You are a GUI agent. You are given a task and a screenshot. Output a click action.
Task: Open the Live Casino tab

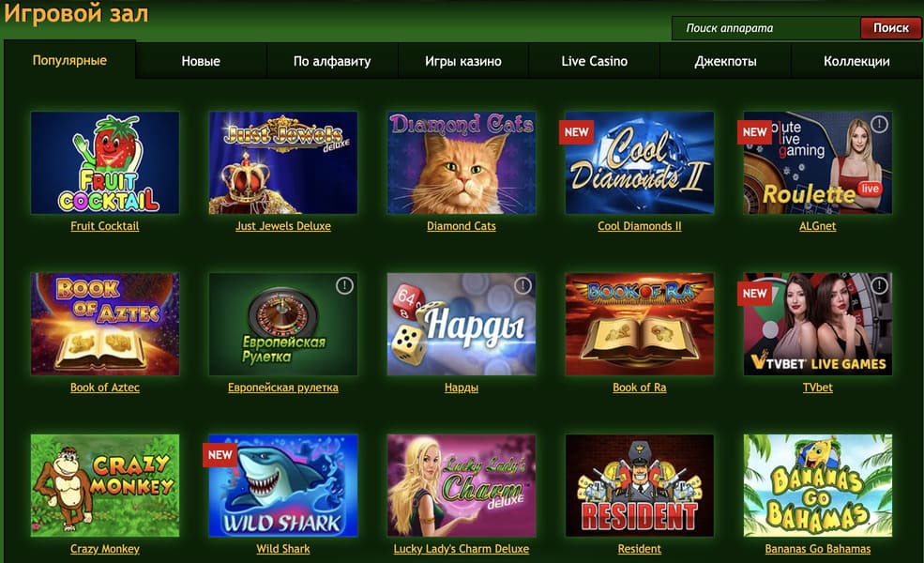coord(594,61)
